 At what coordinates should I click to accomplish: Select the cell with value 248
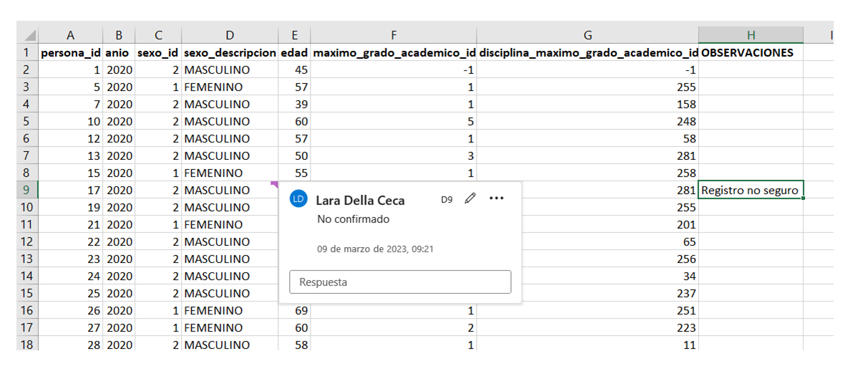[587, 122]
